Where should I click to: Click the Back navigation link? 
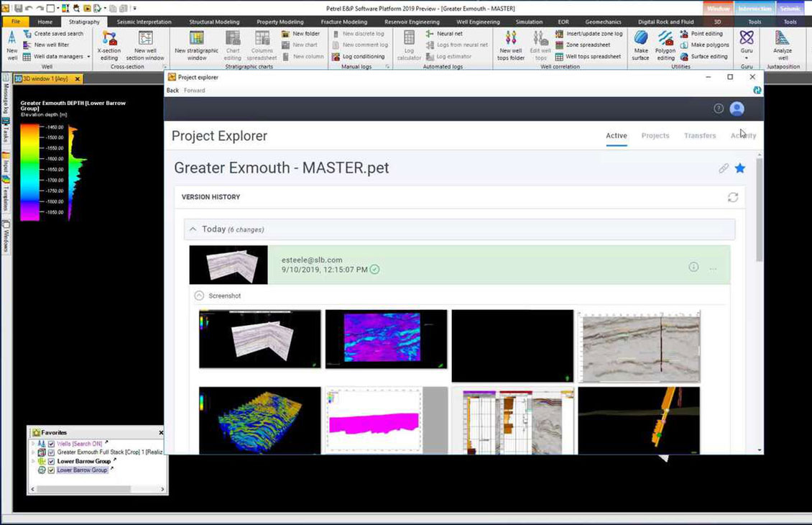172,91
